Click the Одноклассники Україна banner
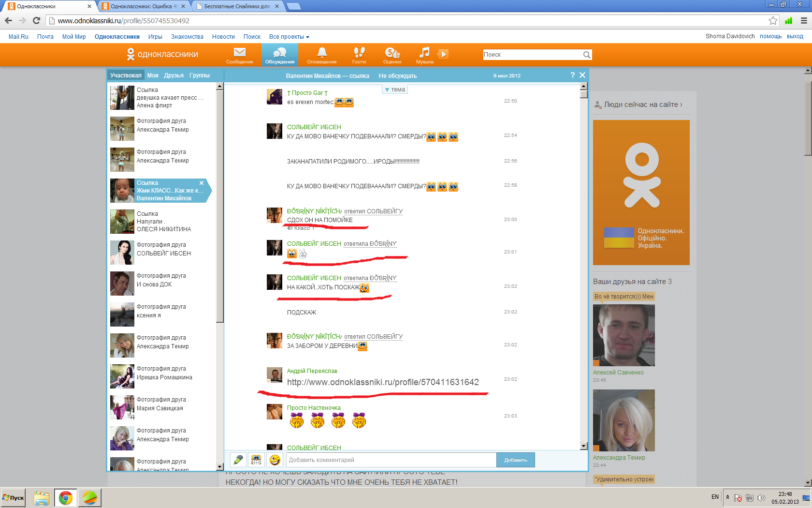The width and height of the screenshot is (812, 508). pyautogui.click(x=641, y=193)
